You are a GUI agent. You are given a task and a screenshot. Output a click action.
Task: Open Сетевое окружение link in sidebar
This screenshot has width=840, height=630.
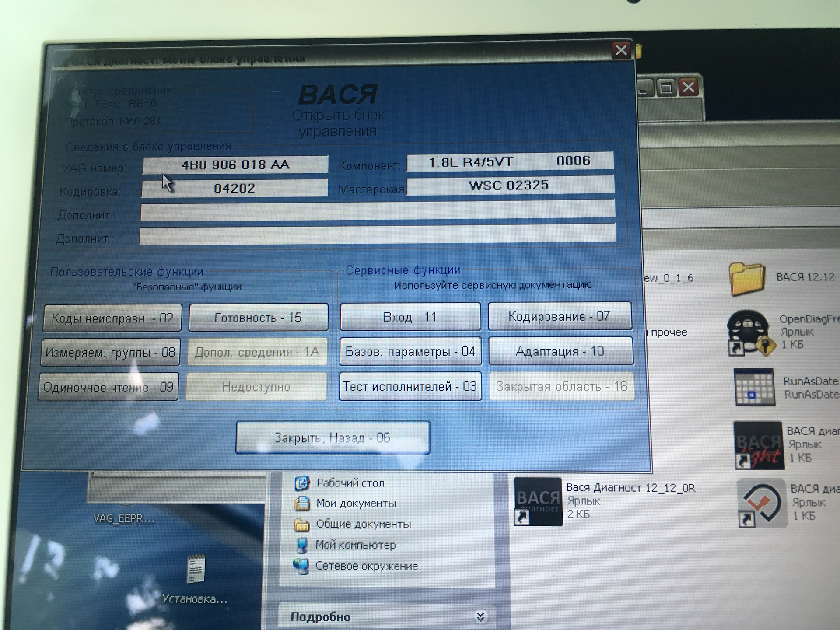pyautogui.click(x=366, y=566)
